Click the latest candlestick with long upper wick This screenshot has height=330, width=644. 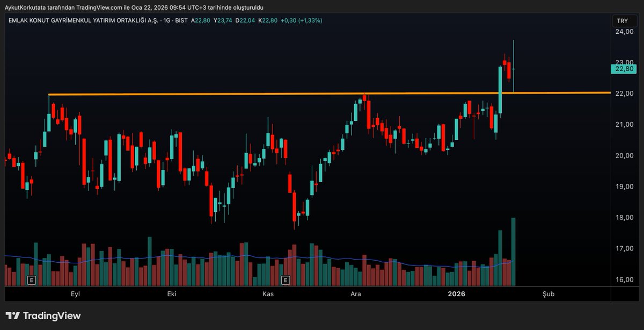(x=514, y=66)
